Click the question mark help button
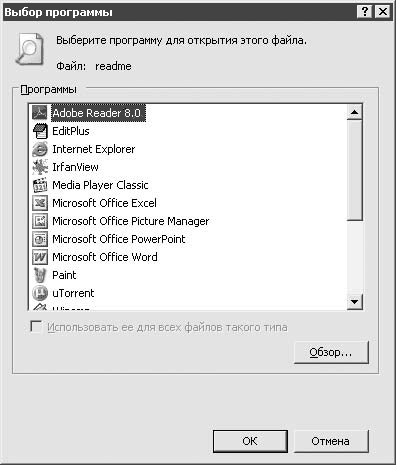Image resolution: width=396 pixels, height=465 pixels. [365, 12]
